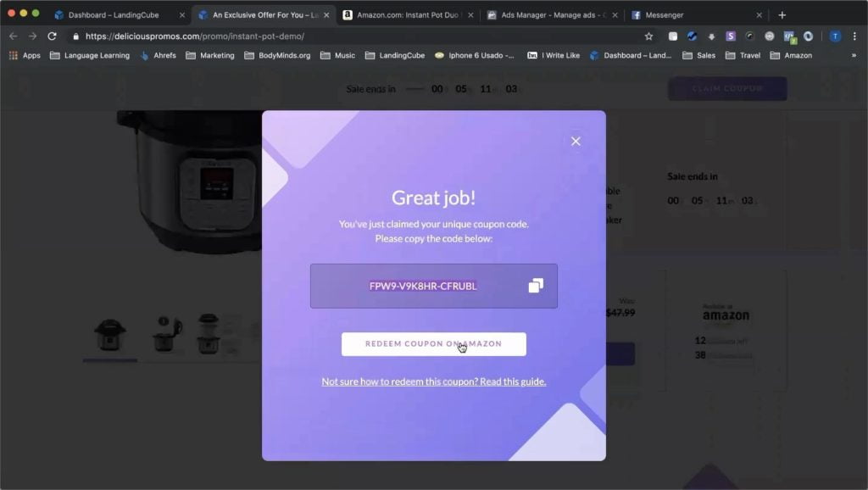This screenshot has height=490, width=868.
Task: Switch to the Amazon Instant Pot tab
Action: click(408, 15)
